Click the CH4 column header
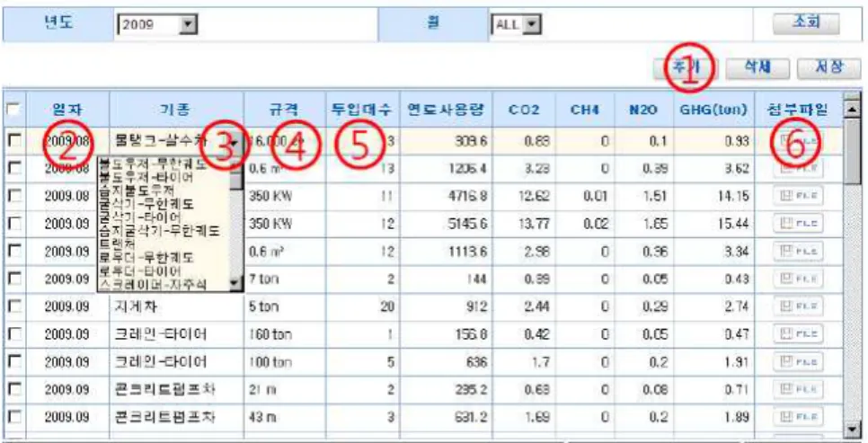Screen dimensions: 868x443 point(586,111)
